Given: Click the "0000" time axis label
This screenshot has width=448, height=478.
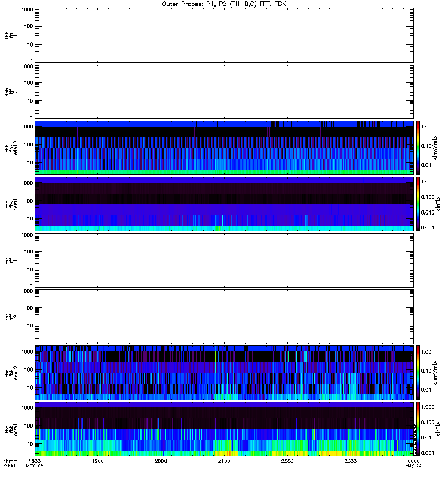Looking at the screenshot, I should [x=413, y=461].
